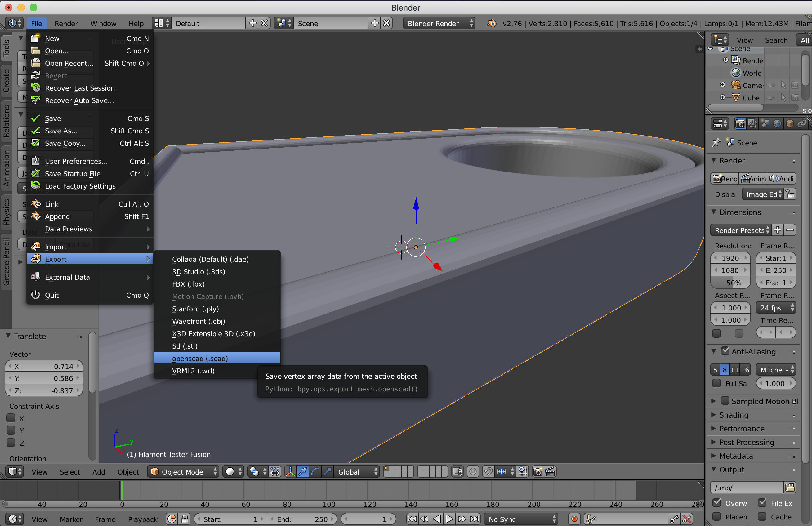The image size is (812, 526).
Task: Click the 3D manipulator toggle icon
Action: click(x=290, y=471)
